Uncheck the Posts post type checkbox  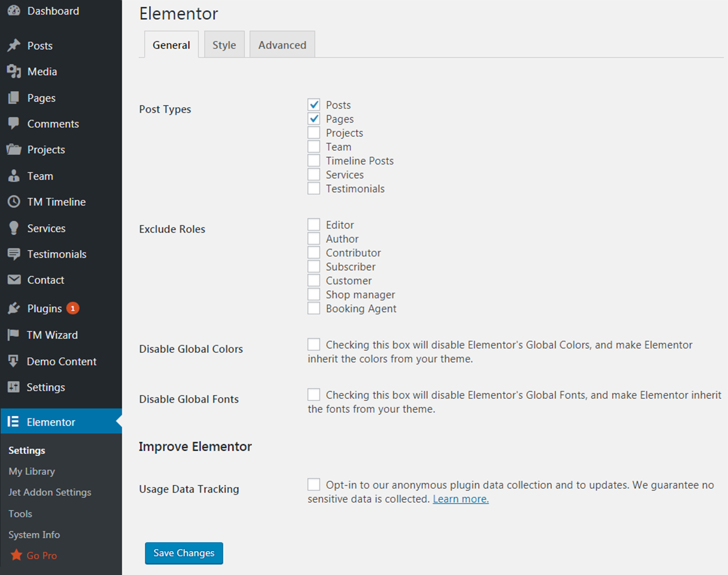pyautogui.click(x=314, y=105)
